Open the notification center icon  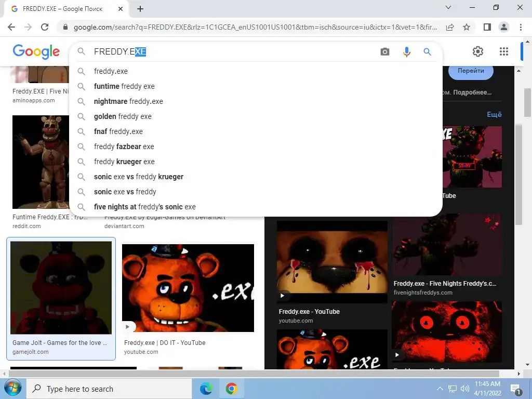pyautogui.click(x=516, y=389)
